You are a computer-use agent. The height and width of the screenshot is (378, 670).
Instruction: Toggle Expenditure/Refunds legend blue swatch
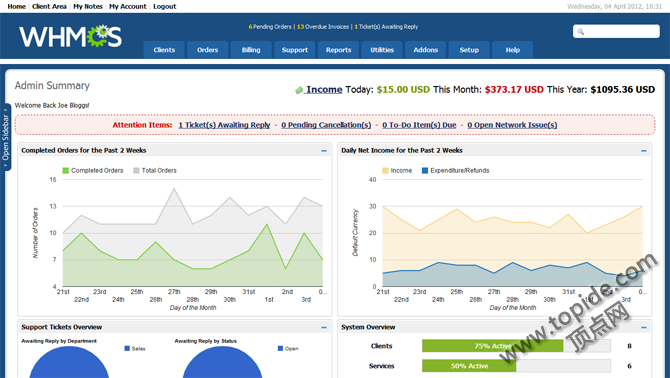[425, 170]
